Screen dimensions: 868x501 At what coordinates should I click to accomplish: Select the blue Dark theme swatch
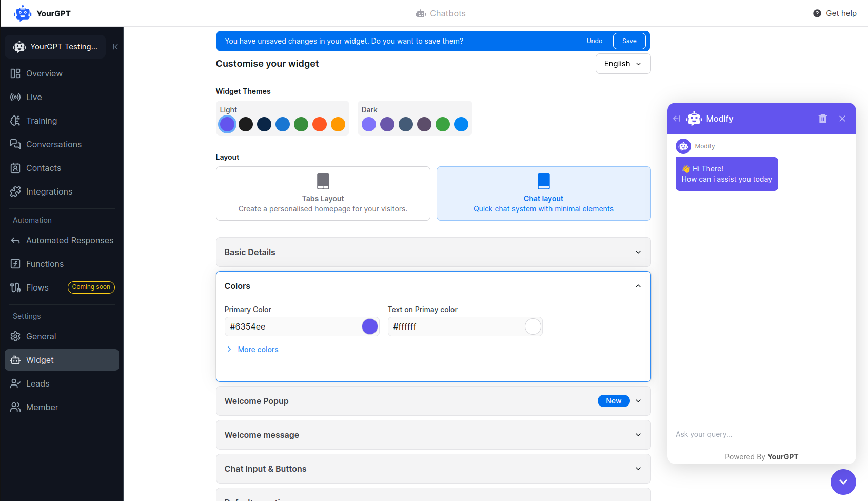click(461, 124)
